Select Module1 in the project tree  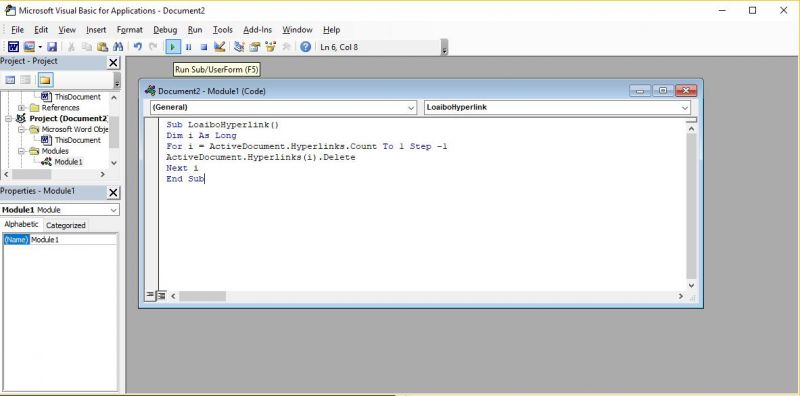click(68, 162)
